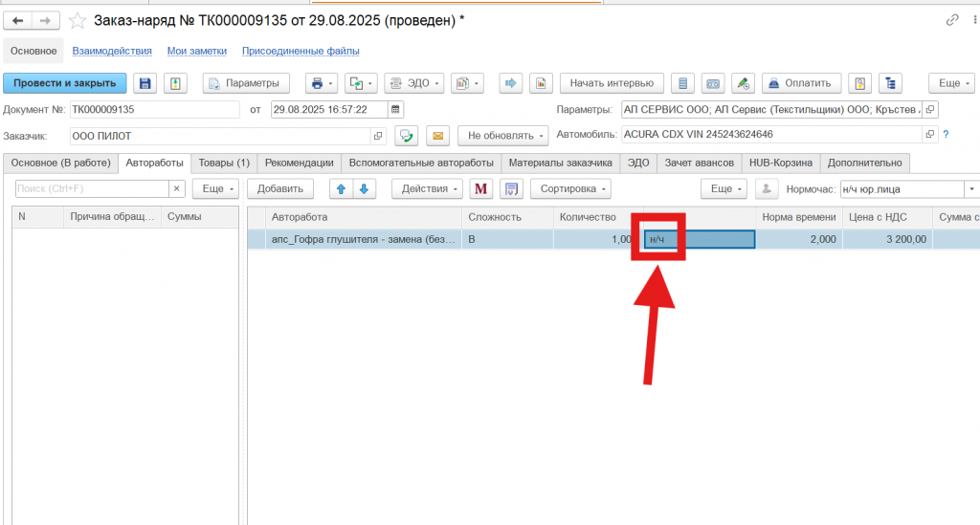Viewport: 980px width, 525px height.
Task: Move the row down with blue arrow
Action: 364,188
